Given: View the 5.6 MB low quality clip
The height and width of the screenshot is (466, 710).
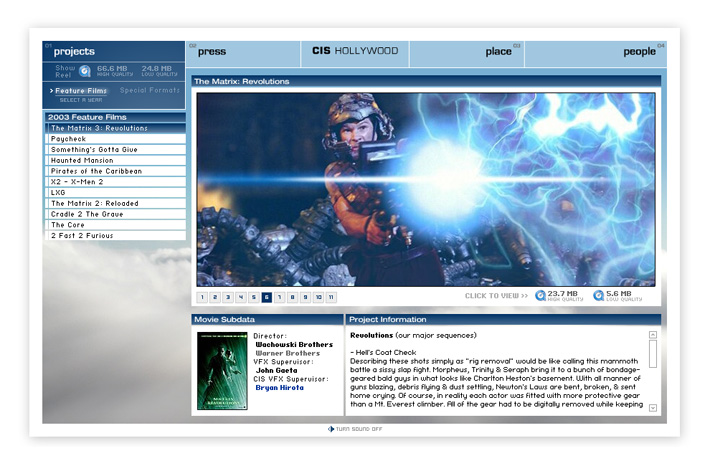Looking at the screenshot, I should 624,296.
